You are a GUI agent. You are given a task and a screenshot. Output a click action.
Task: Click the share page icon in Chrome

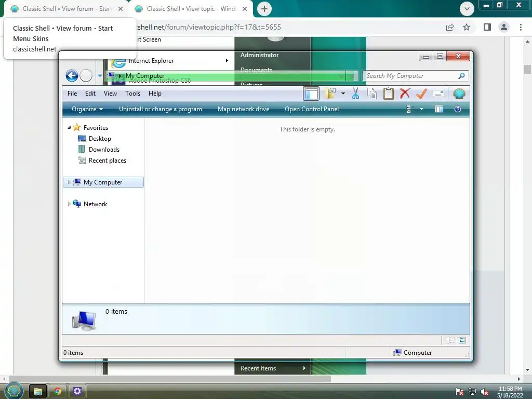click(x=450, y=27)
